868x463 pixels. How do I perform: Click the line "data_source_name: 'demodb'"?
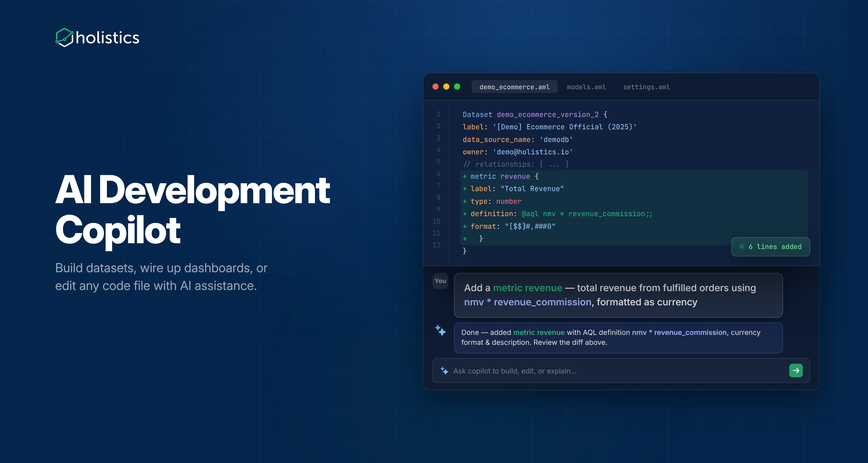coord(517,140)
